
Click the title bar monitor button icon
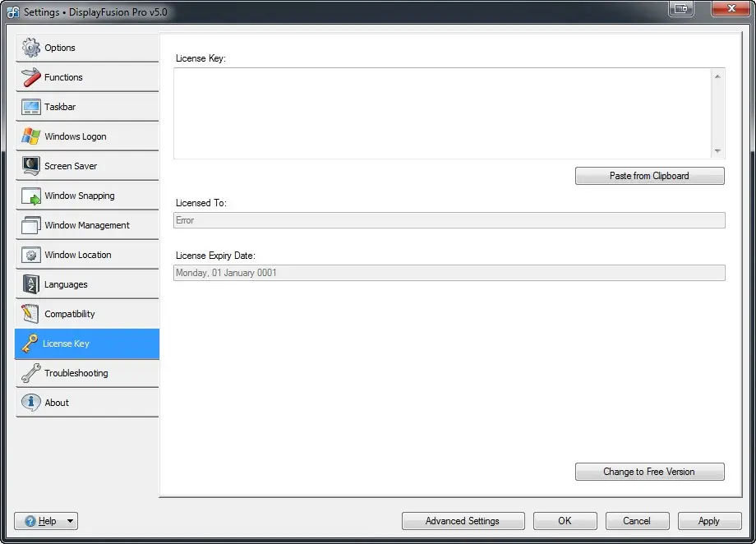coord(680,8)
